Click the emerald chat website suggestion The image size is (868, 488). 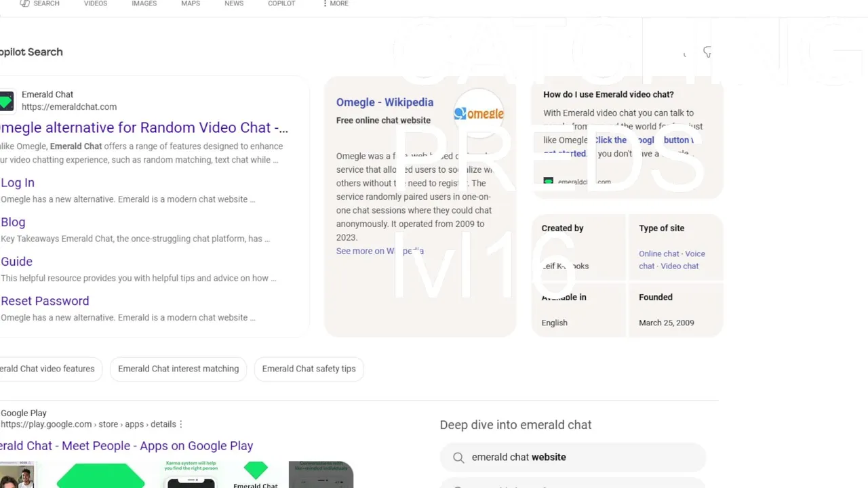(x=573, y=457)
